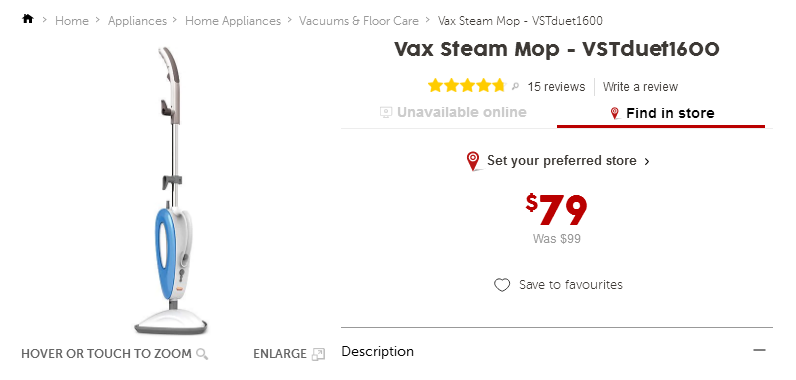This screenshot has width=796, height=380.
Task: Click the steam mop product image
Action: click(x=172, y=191)
